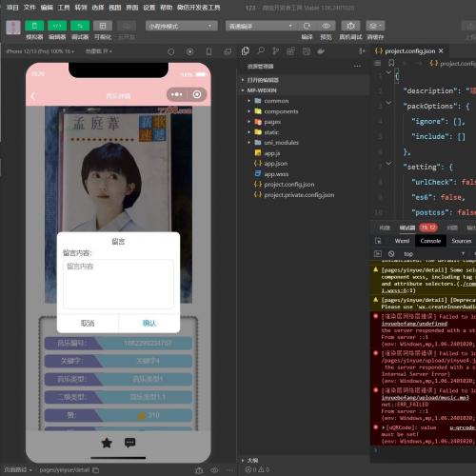This screenshot has width=476, height=476.
Task: Expand the static folder
Action: click(x=305, y=132)
